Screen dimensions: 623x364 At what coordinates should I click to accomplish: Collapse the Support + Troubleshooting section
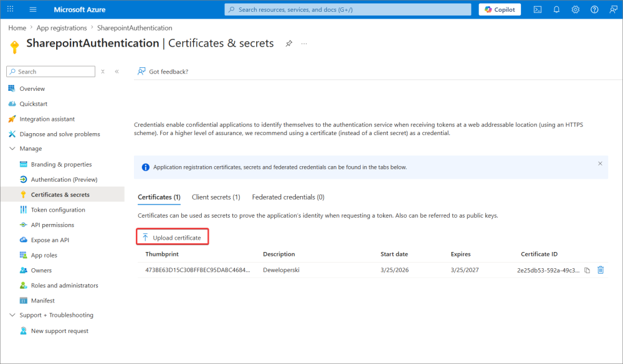coord(13,315)
